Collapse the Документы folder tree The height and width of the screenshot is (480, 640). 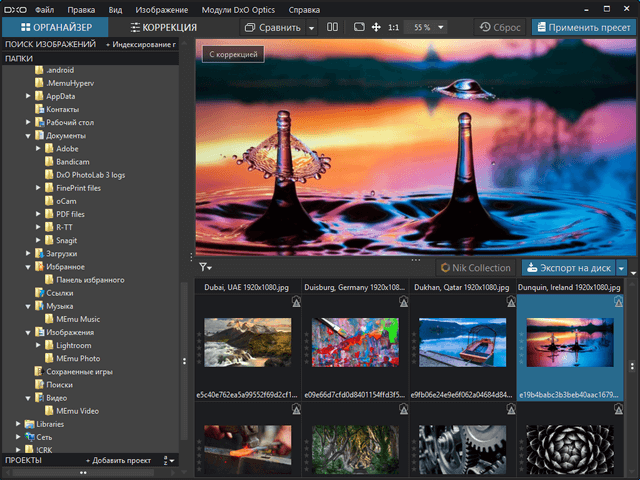(x=29, y=135)
